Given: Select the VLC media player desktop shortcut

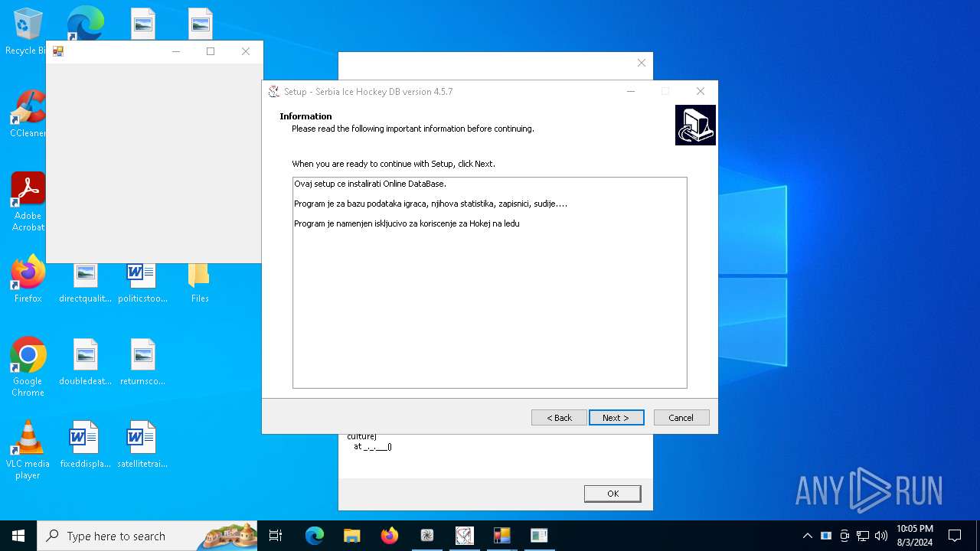Looking at the screenshot, I should [x=28, y=450].
